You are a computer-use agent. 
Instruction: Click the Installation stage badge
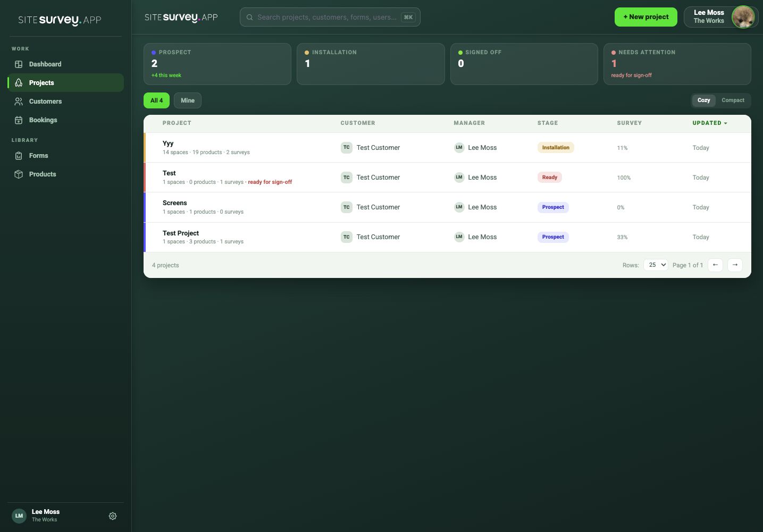556,148
